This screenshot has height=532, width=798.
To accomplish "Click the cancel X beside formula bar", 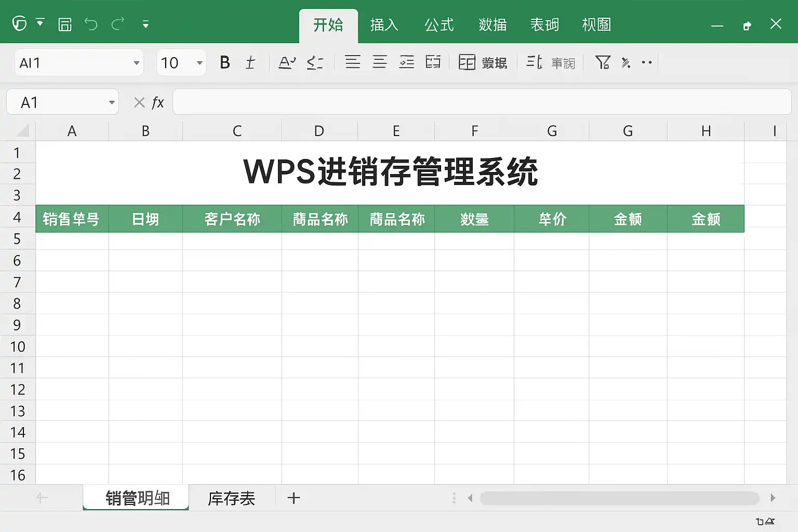I will [139, 103].
